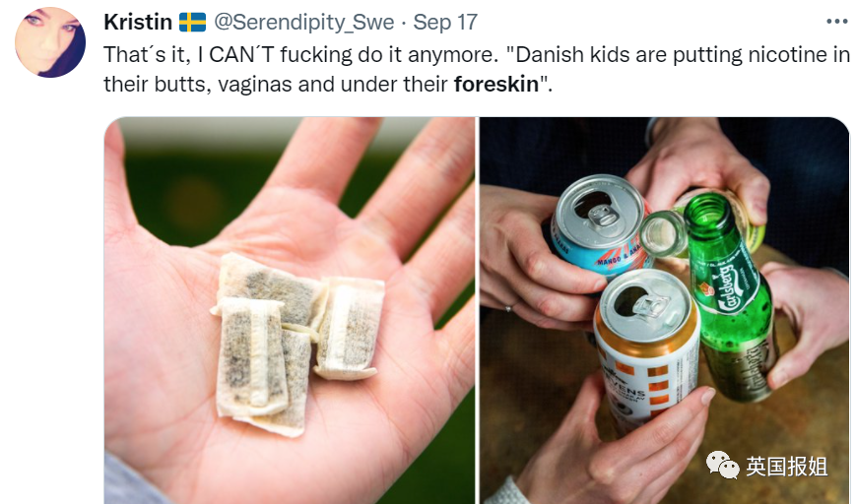Click the 英国报姐 watermark text
856x504 pixels.
[787, 467]
